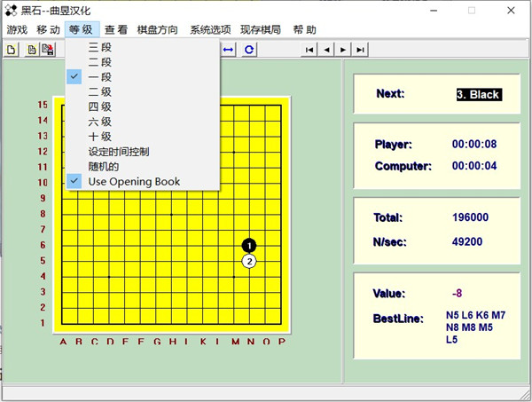The image size is (532, 402).
Task: Click the second document icon in the toolbar
Action: [31, 50]
